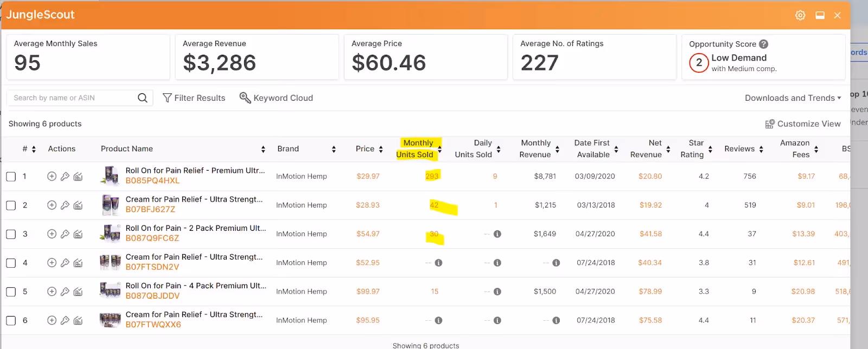Click info icon in row 6 Monthly Revenue

tap(556, 320)
